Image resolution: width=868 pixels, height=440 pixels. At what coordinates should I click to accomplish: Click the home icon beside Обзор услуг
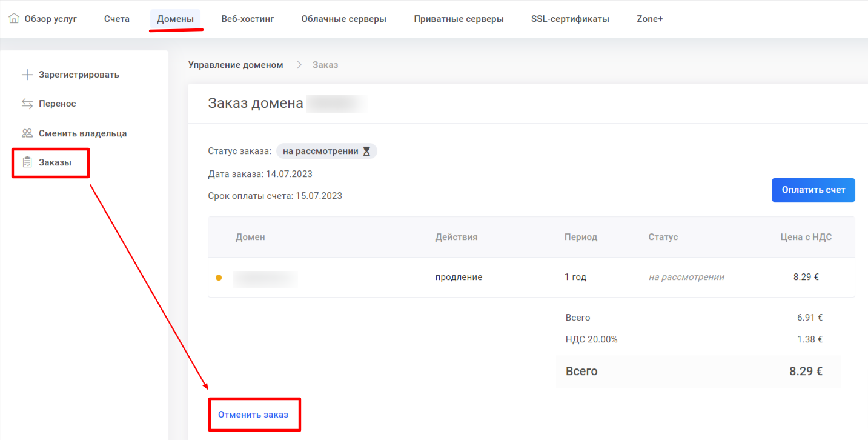tap(14, 18)
